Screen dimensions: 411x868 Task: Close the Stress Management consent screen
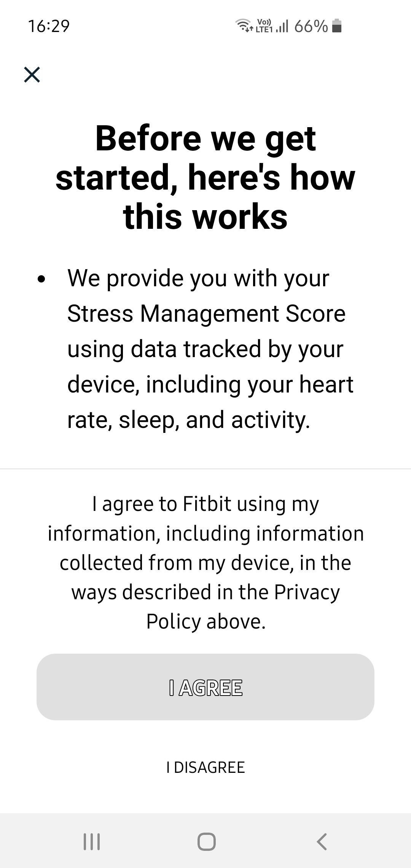click(32, 75)
